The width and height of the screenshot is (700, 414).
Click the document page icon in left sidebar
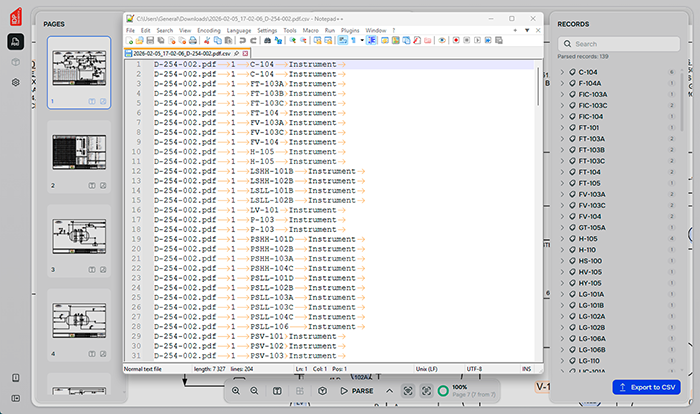coord(16,42)
